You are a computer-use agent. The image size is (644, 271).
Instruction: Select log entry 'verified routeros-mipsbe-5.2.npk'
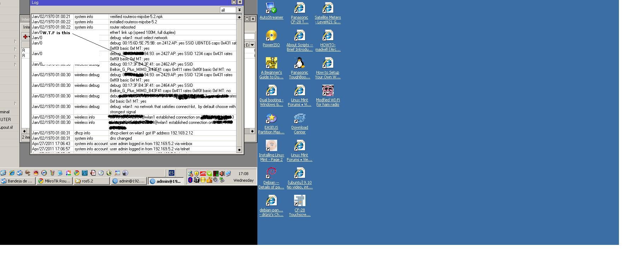pos(134,17)
